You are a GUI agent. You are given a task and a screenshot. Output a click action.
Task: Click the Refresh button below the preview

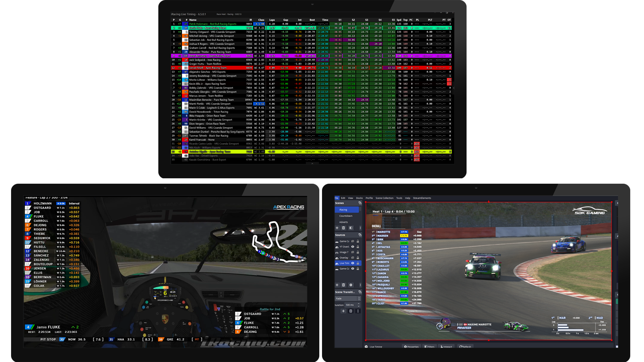465,347
